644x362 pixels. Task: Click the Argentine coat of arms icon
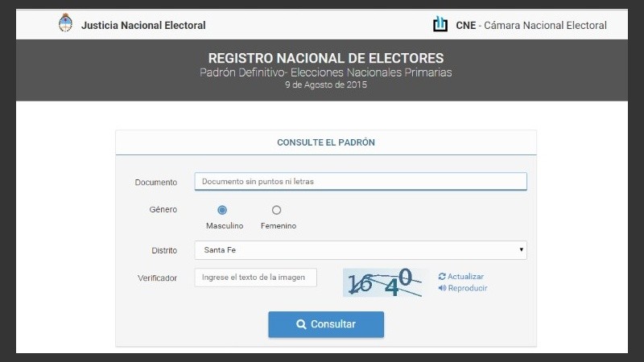pyautogui.click(x=65, y=24)
